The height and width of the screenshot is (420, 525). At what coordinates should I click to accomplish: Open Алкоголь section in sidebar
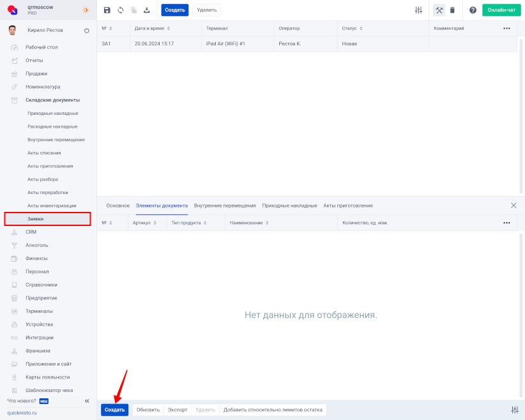tap(36, 245)
